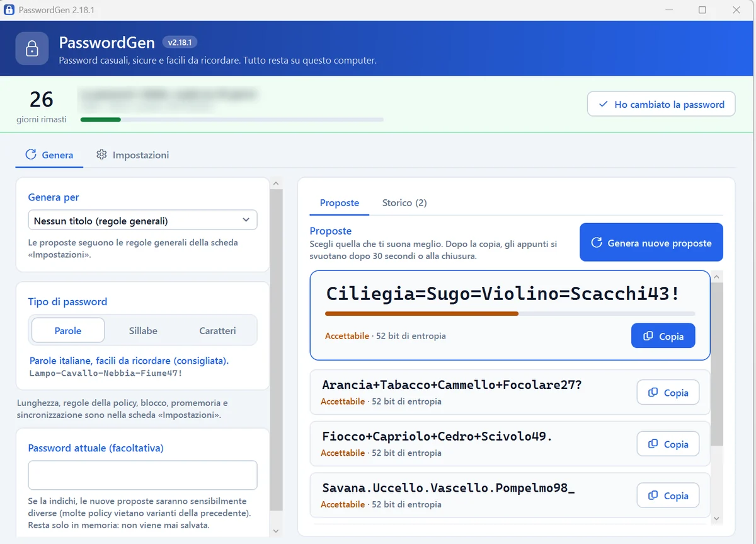This screenshot has width=756, height=544.
Task: Choose Sillabe password type
Action: tap(143, 330)
